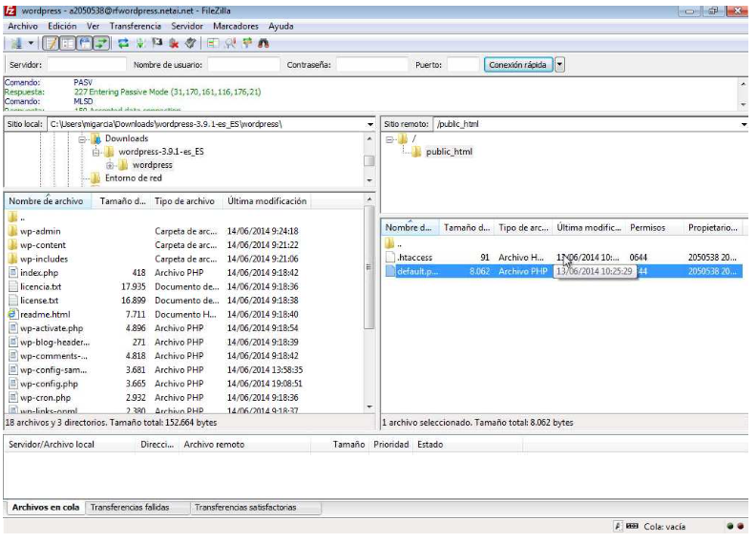Open the Sitio local path dropdown
Screen dimensions: 756x543
coord(370,124)
